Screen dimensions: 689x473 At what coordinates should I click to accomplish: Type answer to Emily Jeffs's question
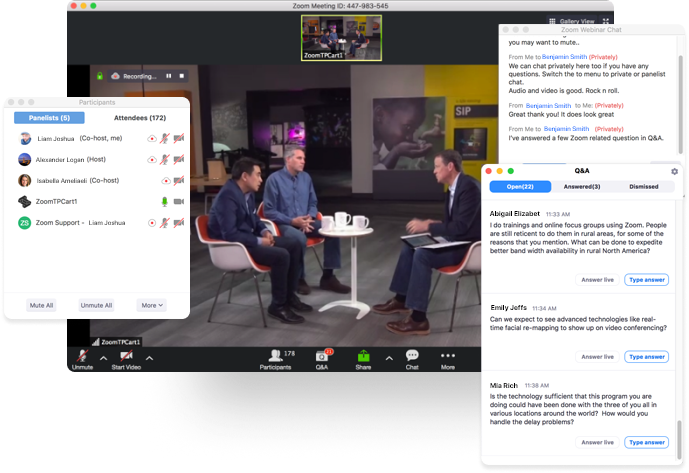(x=646, y=357)
